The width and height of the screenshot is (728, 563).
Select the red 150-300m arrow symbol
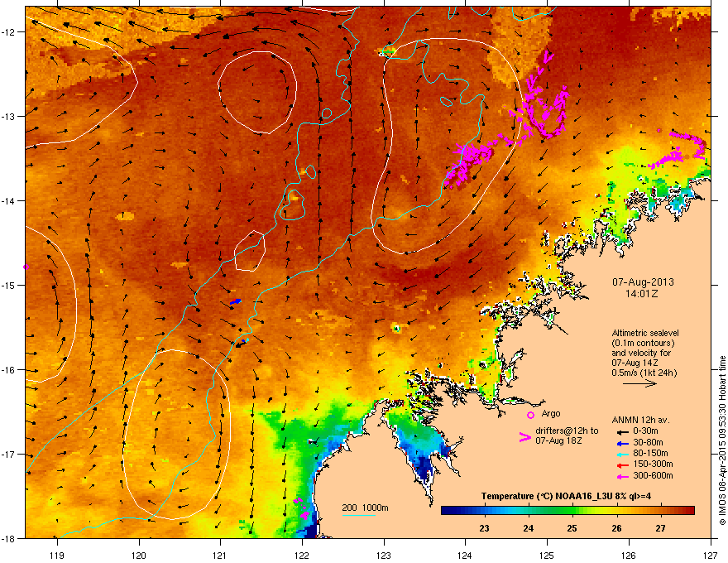click(622, 465)
